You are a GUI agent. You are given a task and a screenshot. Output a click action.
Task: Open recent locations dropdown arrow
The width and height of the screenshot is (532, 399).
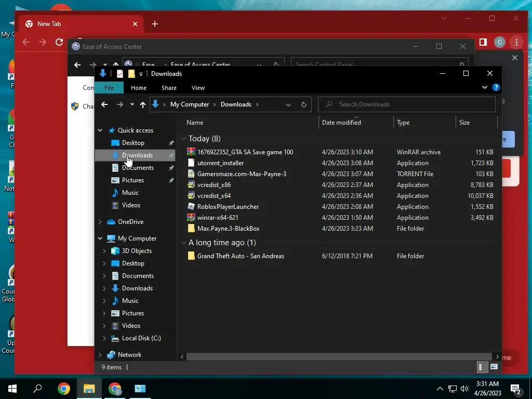[x=132, y=104]
